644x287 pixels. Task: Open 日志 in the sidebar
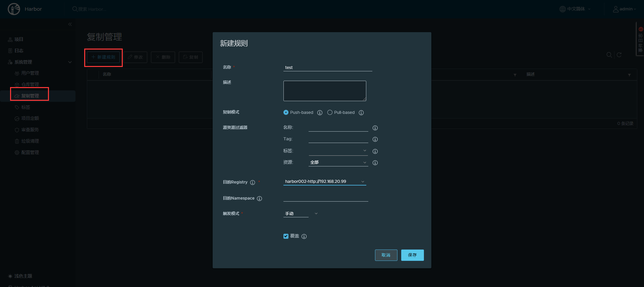19,51
